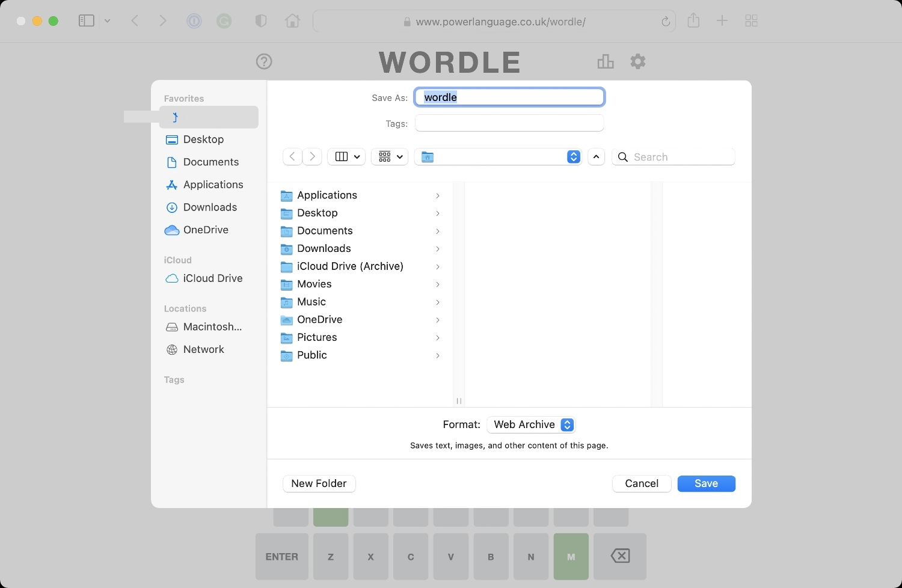Screen dimensions: 902x588
Task: Open Safari sidebar dropdown chevron
Action: [107, 21]
